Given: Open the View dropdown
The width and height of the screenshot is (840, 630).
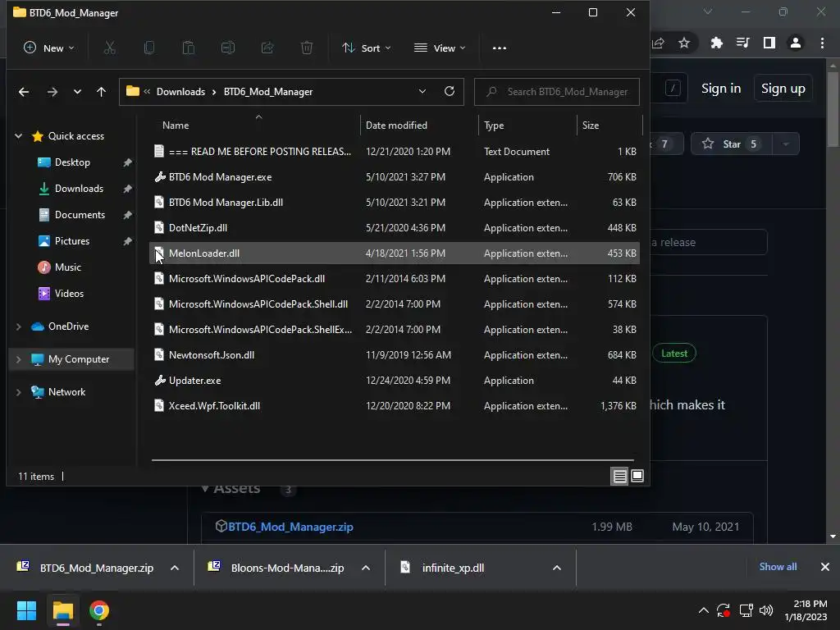Looking at the screenshot, I should (440, 48).
